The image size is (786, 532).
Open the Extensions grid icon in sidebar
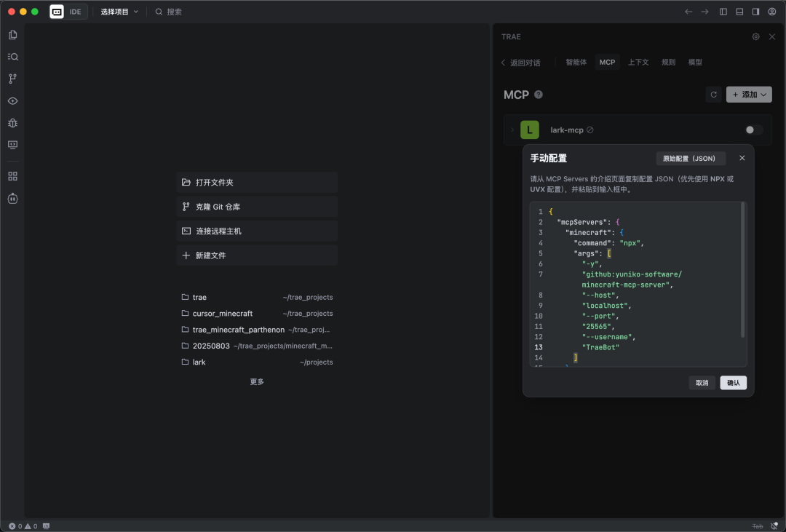tap(12, 176)
